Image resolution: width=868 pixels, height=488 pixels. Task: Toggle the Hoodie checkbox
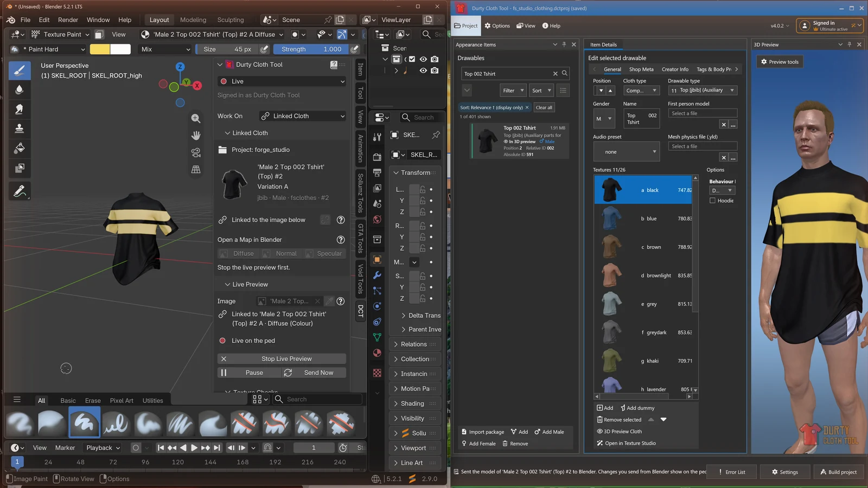712,201
